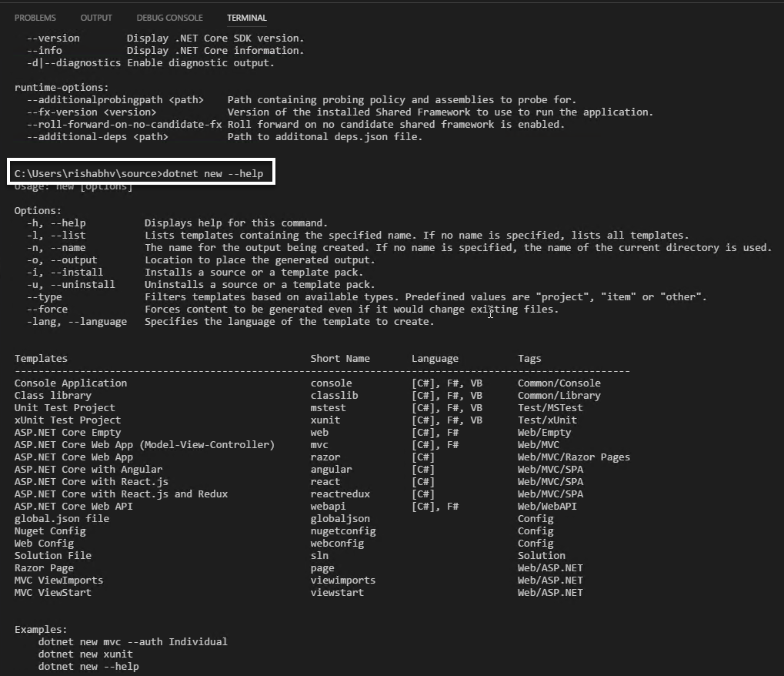Viewport: 784px width, 676px height.
Task: Click the 'reactredux' short name
Action: [340, 494]
